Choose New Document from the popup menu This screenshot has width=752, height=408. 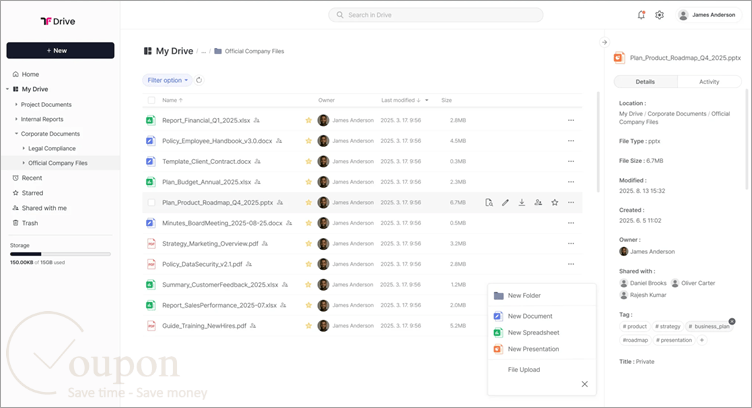pyautogui.click(x=541, y=316)
